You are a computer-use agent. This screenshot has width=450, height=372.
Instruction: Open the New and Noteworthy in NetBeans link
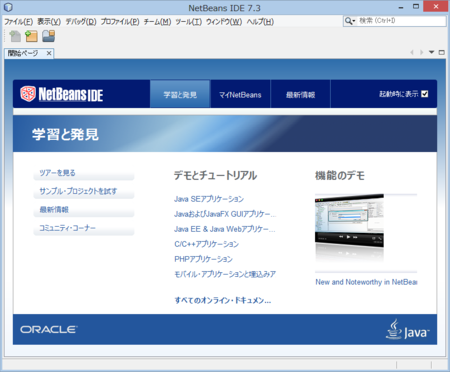[366, 282]
